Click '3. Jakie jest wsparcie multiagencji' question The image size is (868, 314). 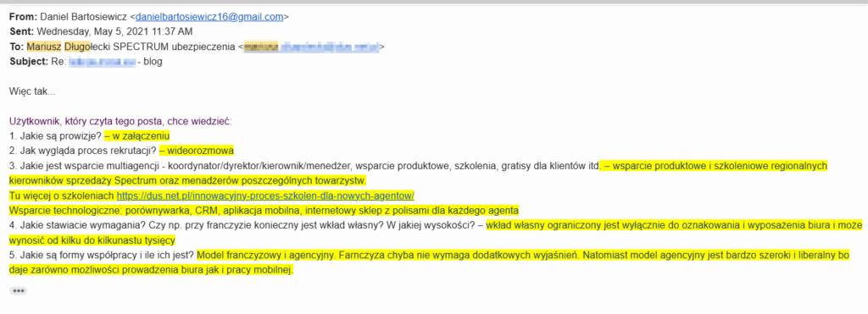pos(305,166)
